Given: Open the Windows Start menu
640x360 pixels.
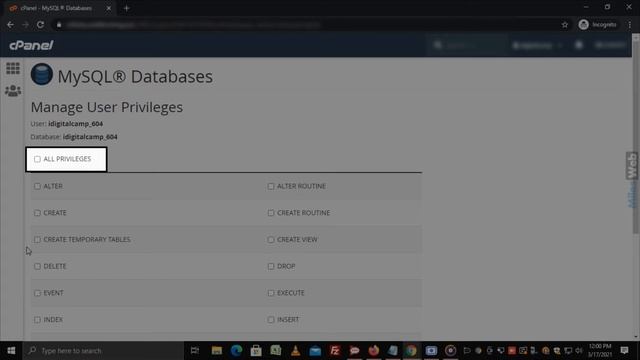Looking at the screenshot, I should [11, 351].
